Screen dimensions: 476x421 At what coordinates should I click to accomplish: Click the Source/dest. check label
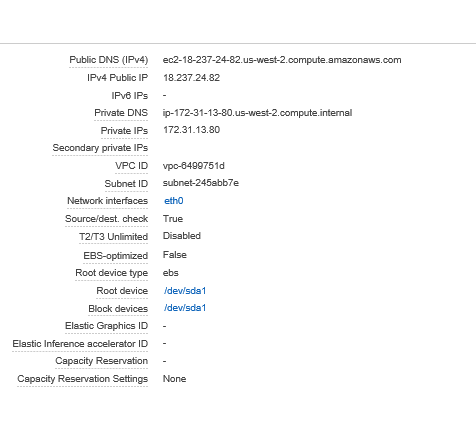[x=106, y=219]
